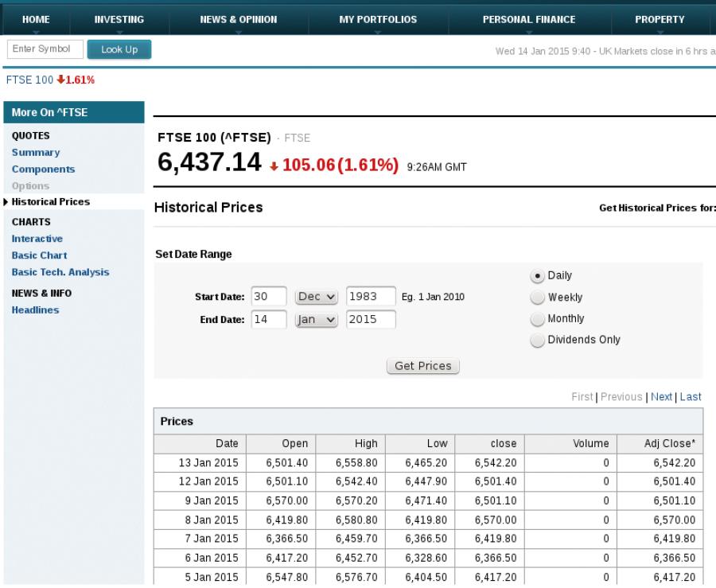Open the end date month dropdown showing Jan

pos(317,320)
